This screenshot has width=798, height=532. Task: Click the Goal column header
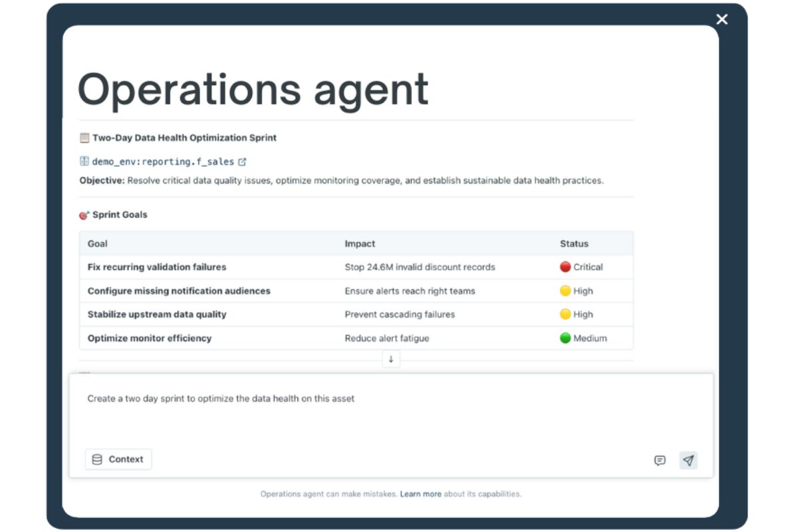click(97, 244)
